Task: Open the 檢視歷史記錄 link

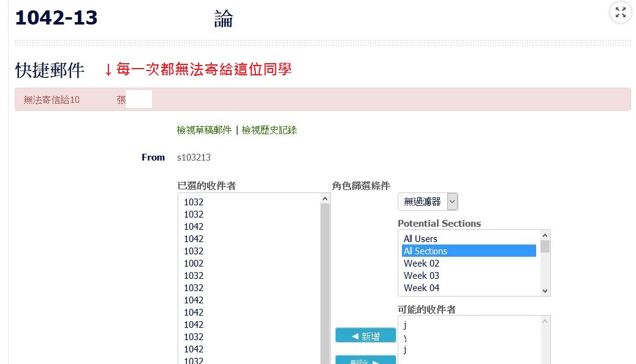Action: point(269,130)
